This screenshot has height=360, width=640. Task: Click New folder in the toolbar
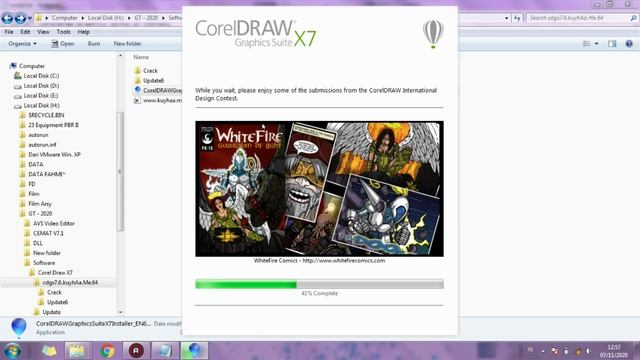(127, 44)
